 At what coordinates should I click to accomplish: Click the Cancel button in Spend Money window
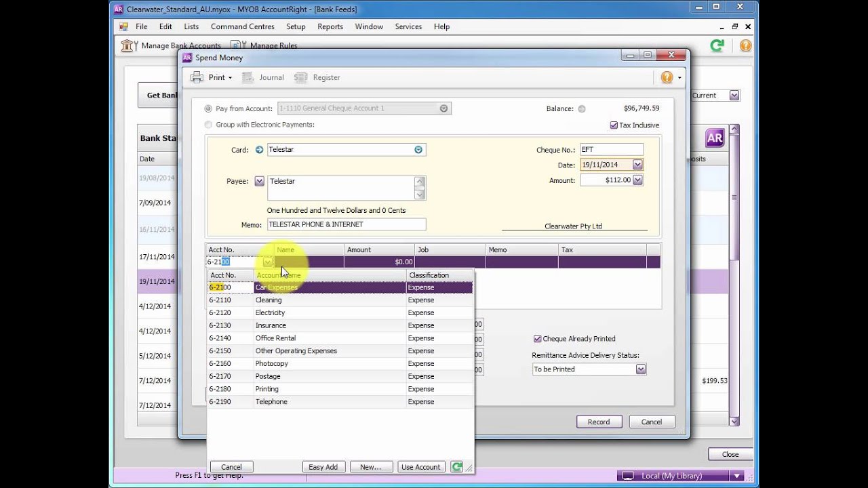[x=652, y=422]
